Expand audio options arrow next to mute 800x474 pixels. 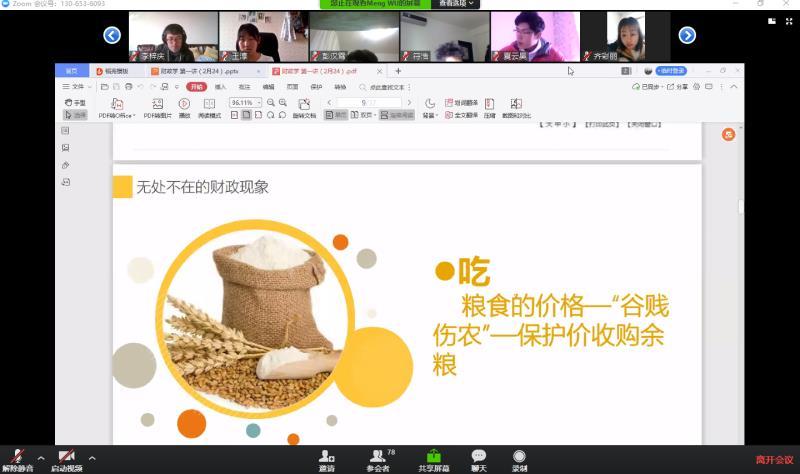tap(41, 458)
